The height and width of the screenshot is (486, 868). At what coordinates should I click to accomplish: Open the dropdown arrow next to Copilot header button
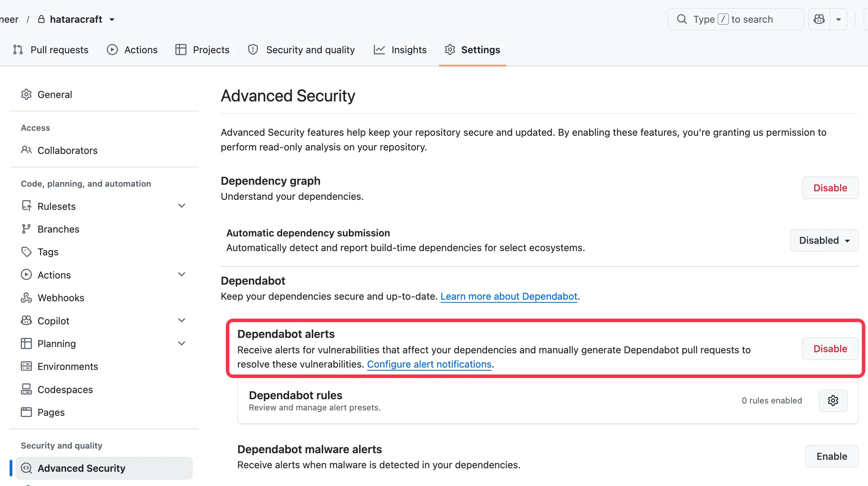(838, 19)
